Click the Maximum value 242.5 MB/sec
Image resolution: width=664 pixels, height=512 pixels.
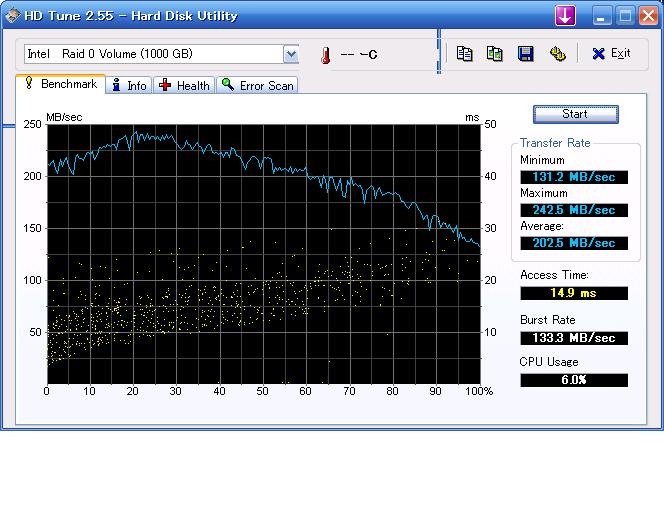coord(574,210)
